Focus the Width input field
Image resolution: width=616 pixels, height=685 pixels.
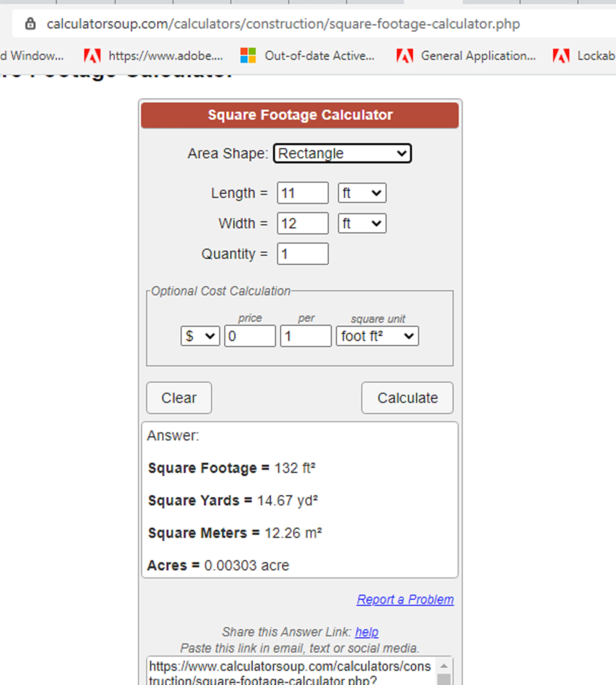tap(302, 223)
